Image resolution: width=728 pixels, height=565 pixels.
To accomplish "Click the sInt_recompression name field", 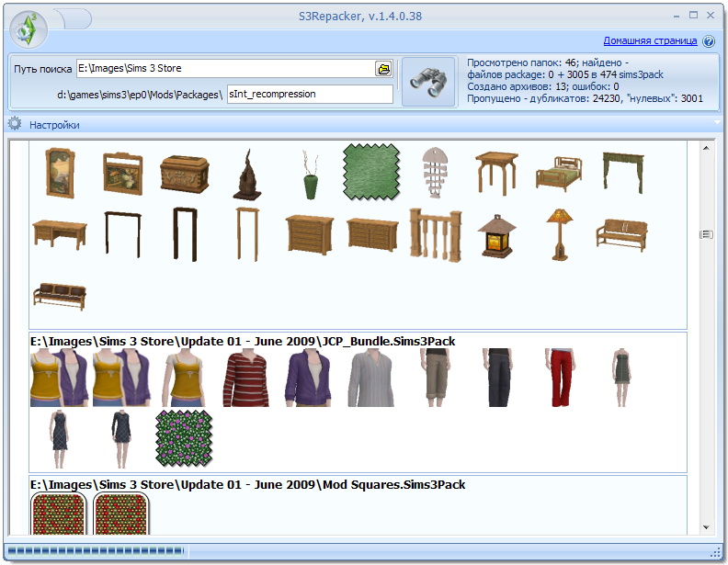I will point(309,94).
